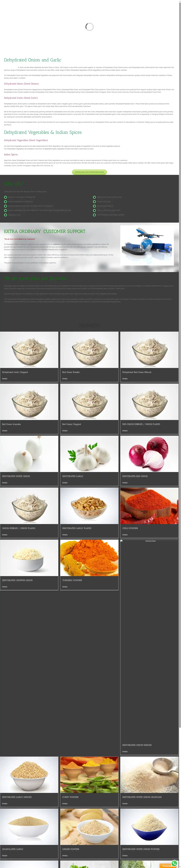181x868 pixels.
Task: Open Details under Curry Powder
Action: point(65,804)
